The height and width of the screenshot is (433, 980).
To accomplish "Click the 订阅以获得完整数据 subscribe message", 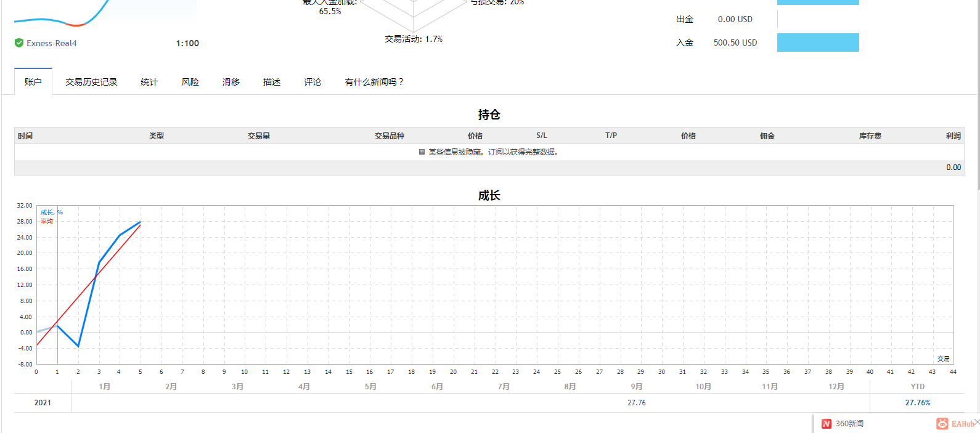I will click(x=523, y=152).
